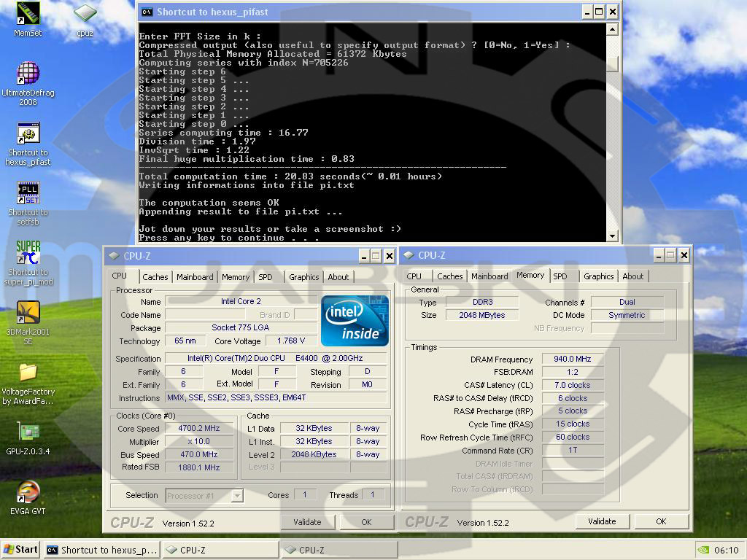The width and height of the screenshot is (747, 560).
Task: Switch to second CPU-Z taskbar item
Action: pyautogui.click(x=339, y=550)
